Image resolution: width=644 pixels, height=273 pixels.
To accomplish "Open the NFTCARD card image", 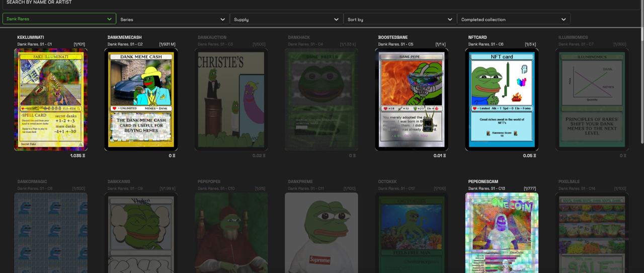I will [x=502, y=99].
